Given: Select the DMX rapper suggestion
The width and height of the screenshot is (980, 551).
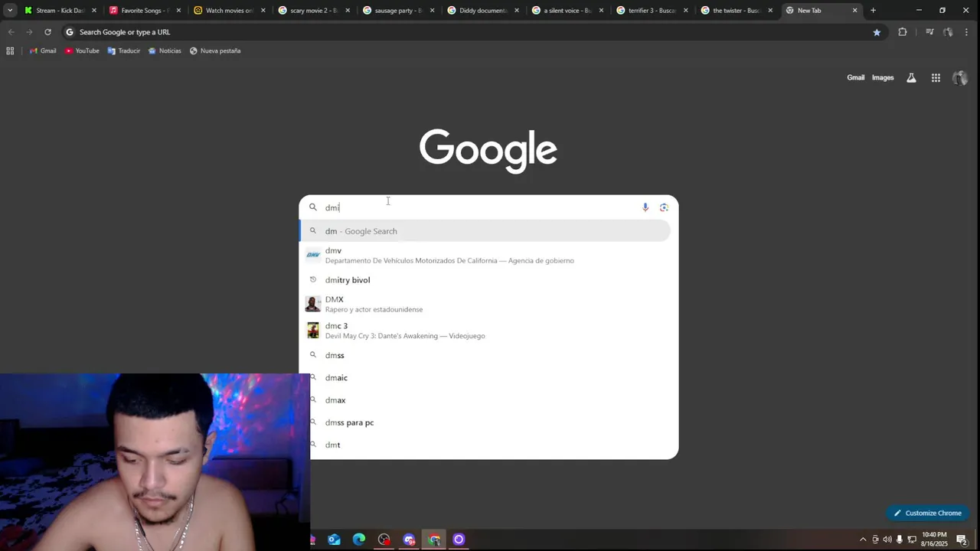Looking at the screenshot, I should pos(485,304).
